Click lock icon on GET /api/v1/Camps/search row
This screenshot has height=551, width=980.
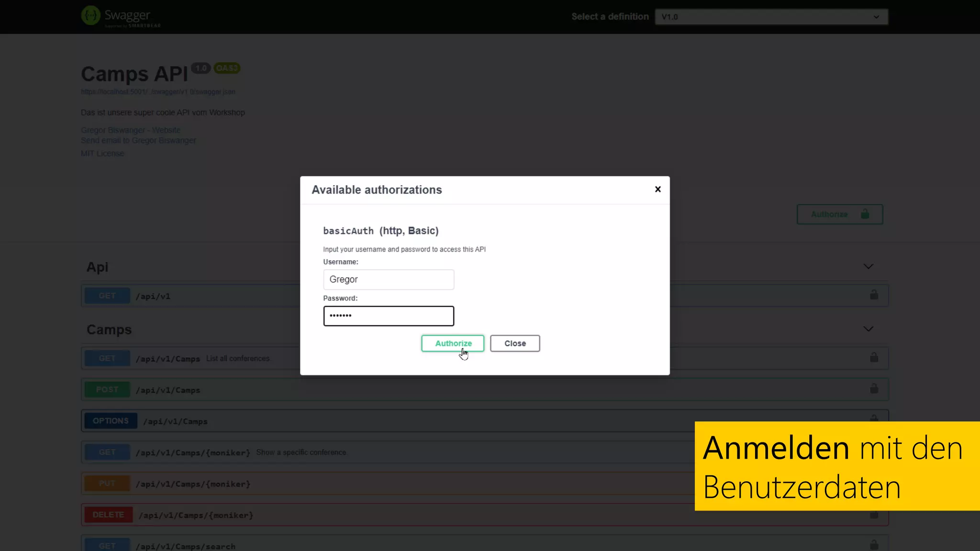[x=874, y=545]
